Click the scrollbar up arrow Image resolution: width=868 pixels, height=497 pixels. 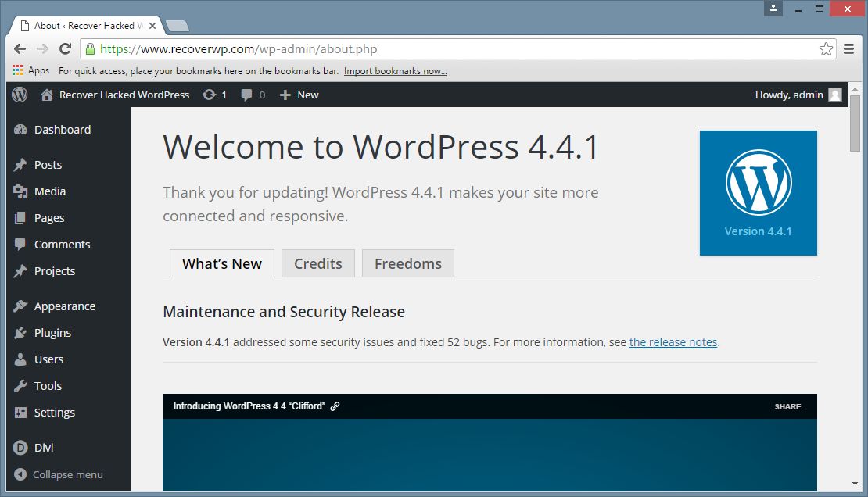click(x=855, y=88)
